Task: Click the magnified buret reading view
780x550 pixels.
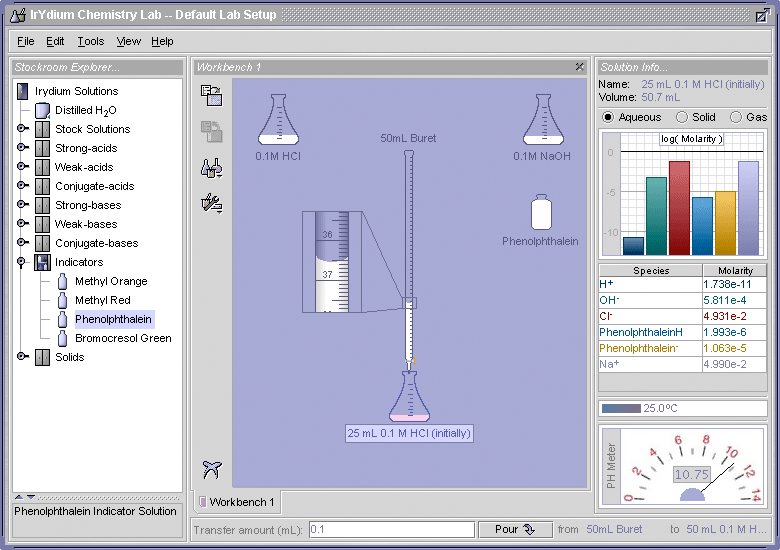Action: pos(332,262)
